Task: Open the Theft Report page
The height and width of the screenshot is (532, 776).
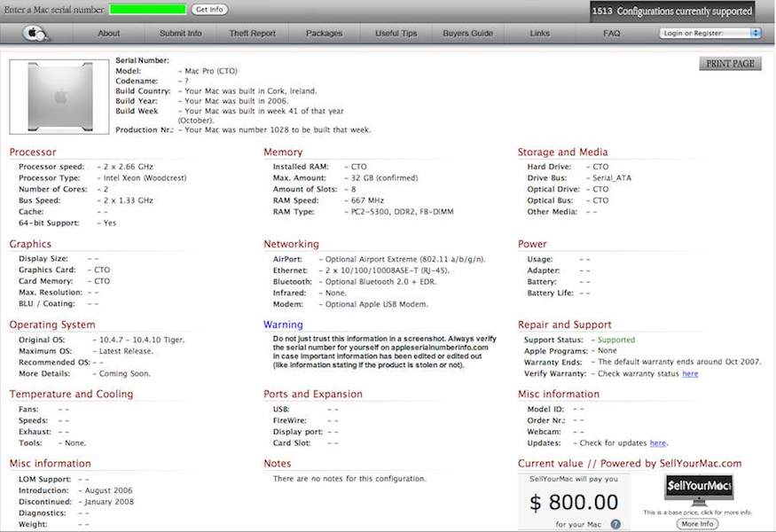Action: [253, 33]
